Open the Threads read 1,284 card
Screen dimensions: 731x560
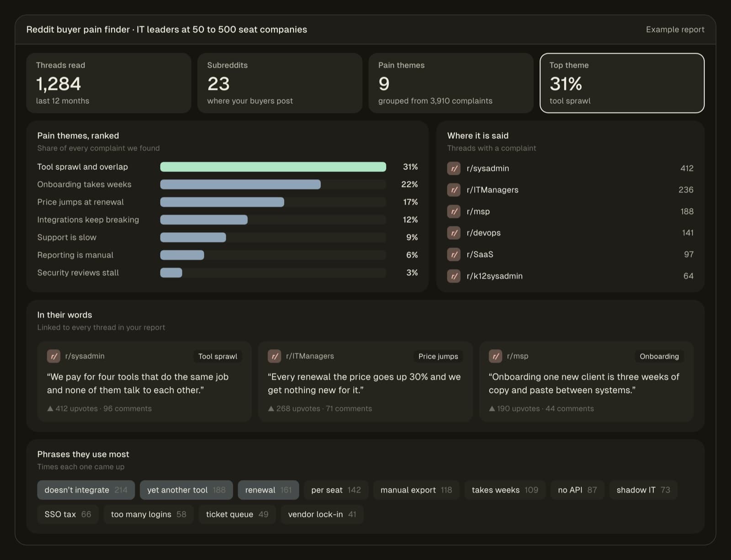tap(109, 83)
